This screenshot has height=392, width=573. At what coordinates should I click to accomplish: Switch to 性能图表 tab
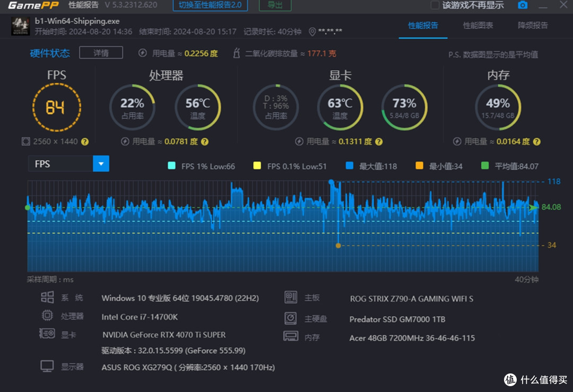(478, 25)
